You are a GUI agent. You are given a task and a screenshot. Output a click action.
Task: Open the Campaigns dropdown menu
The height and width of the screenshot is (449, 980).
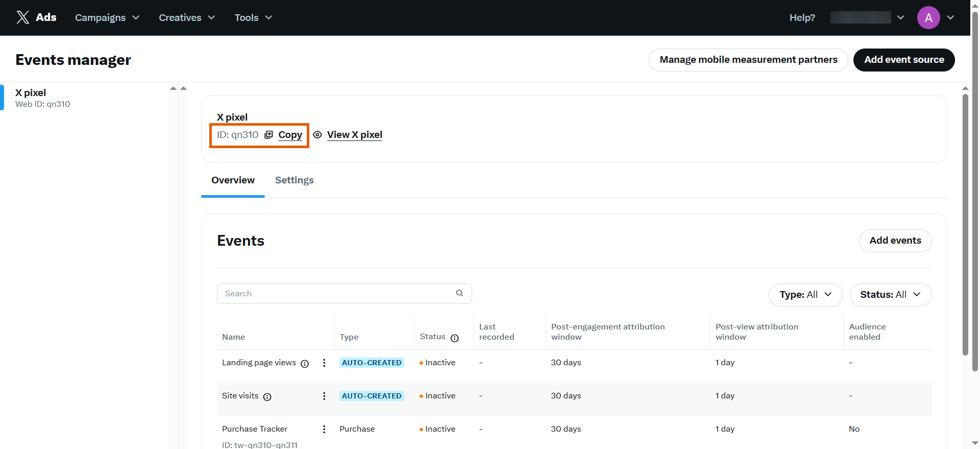(107, 17)
